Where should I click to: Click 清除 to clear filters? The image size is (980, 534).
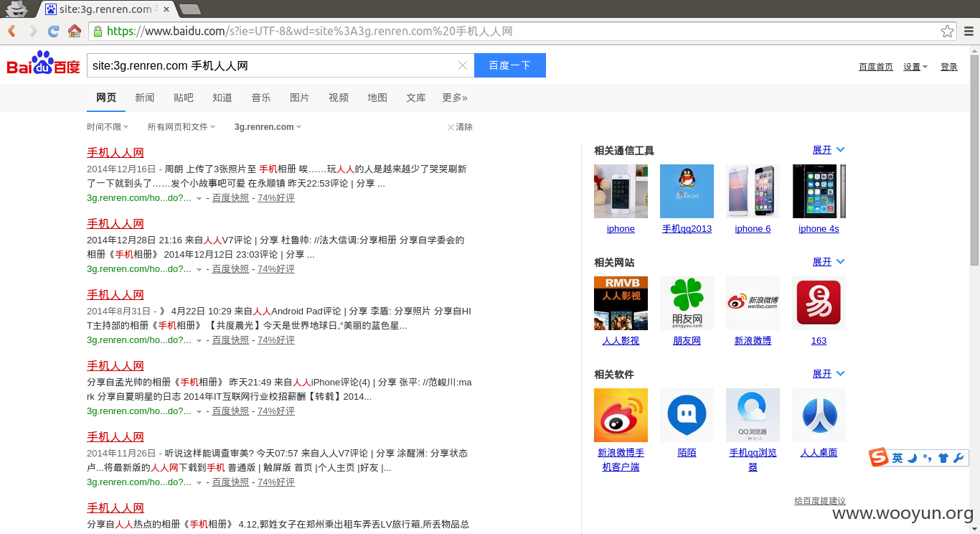coord(460,127)
